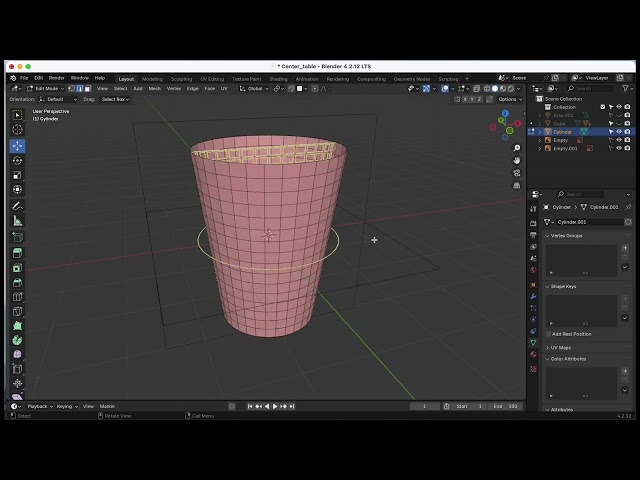Screen dimensions: 640x480
Task: Click the play animation button
Action: [x=275, y=407]
